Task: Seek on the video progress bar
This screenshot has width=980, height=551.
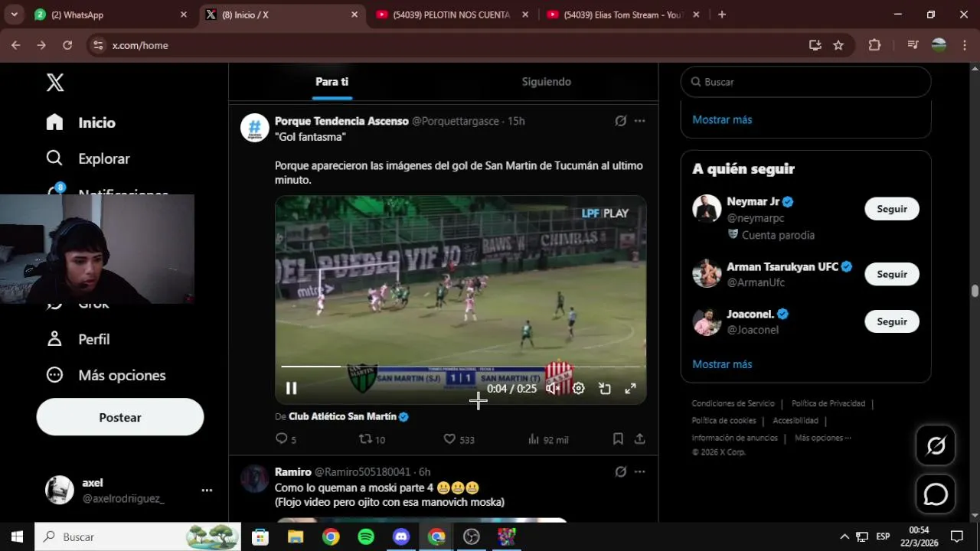Action: click(461, 367)
